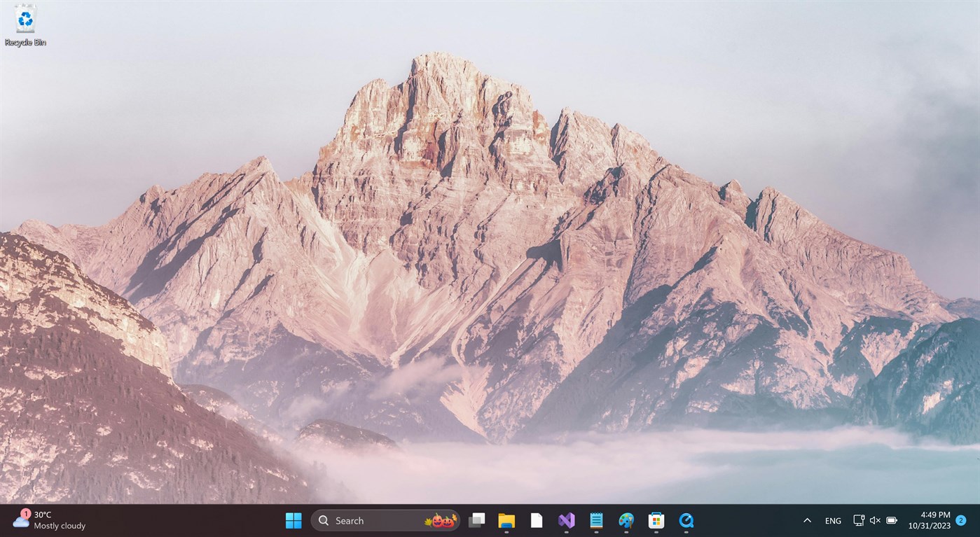Click the notification badge showing 2
The width and height of the screenshot is (980, 537).
[x=960, y=520]
